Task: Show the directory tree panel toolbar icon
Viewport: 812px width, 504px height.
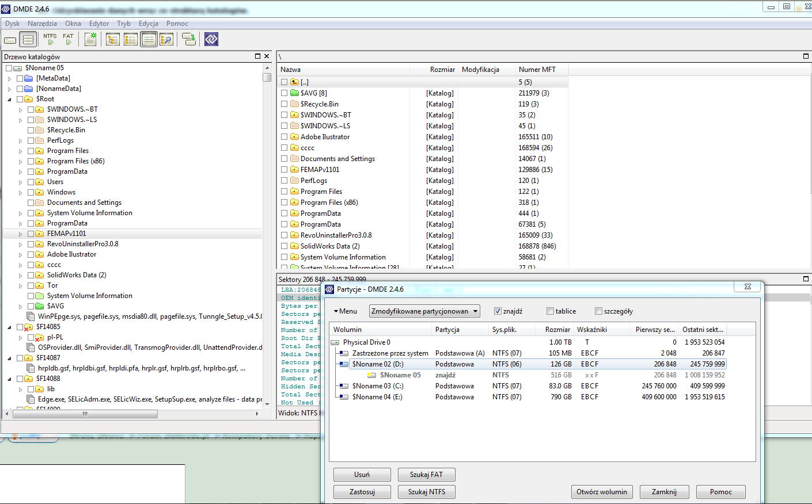Action: tap(113, 39)
